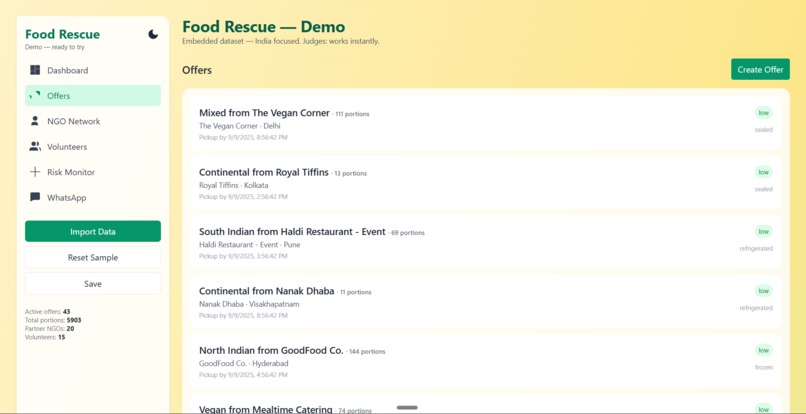806x414 pixels.
Task: Click Vegan Corner pickup time 8:56:42 PM
Action: pyautogui.click(x=243, y=137)
